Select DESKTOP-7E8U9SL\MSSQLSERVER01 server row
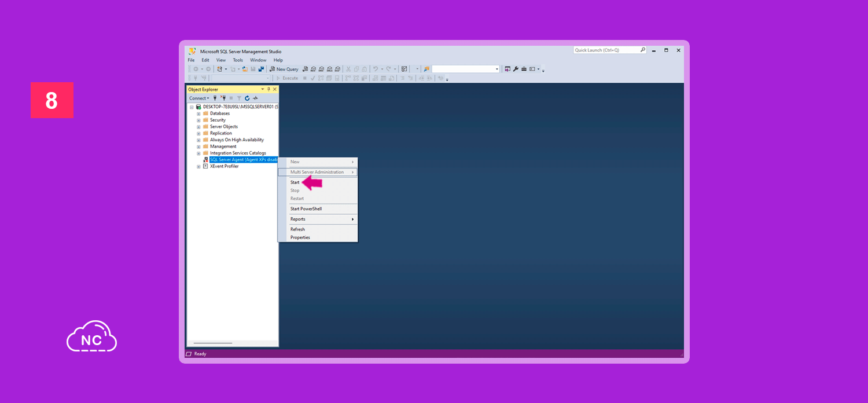Image resolution: width=868 pixels, height=403 pixels. pos(240,107)
